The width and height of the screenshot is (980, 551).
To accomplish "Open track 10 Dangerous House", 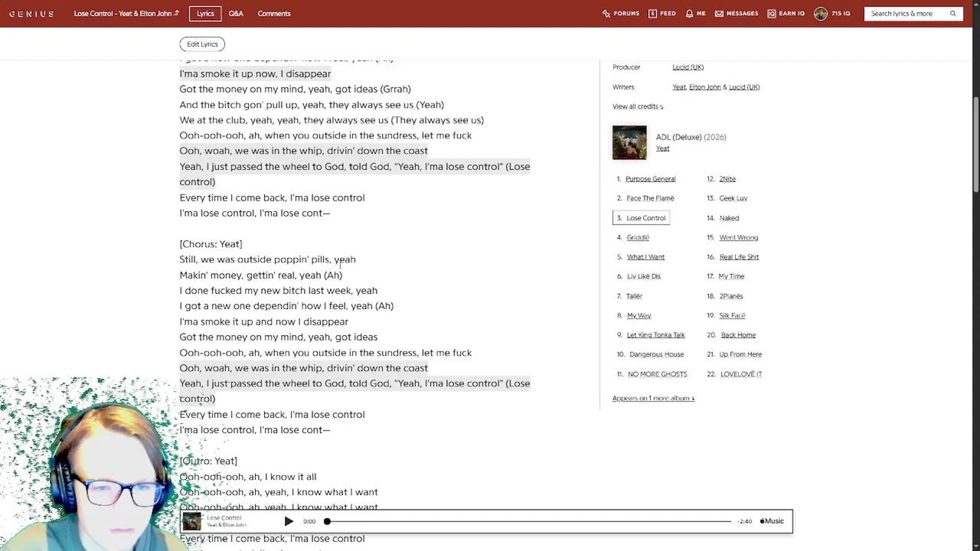I will coord(656,354).
